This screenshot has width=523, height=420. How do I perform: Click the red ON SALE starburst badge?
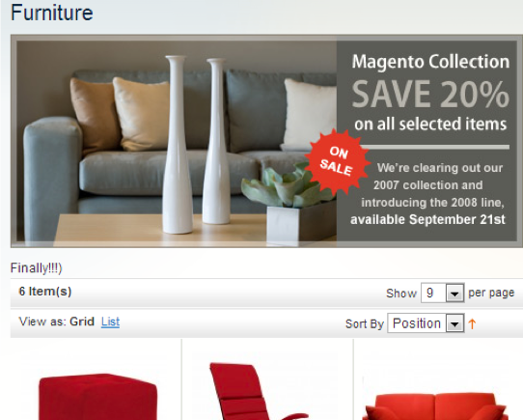click(337, 161)
